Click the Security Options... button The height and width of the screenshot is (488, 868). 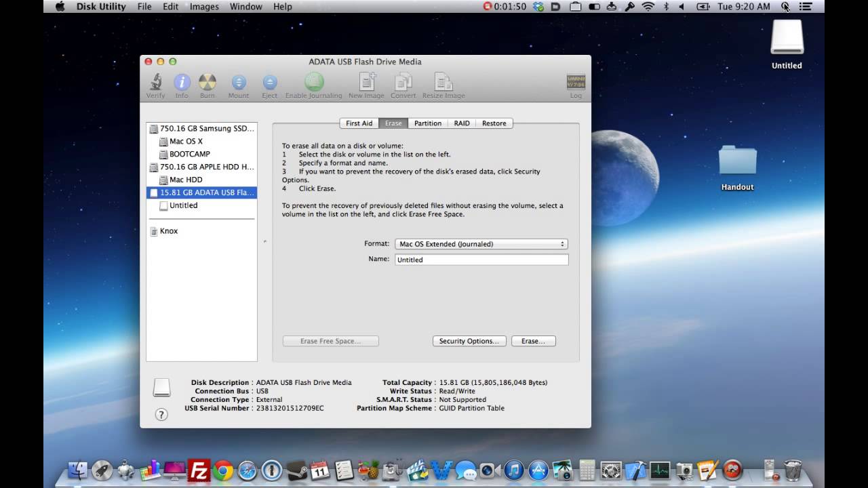(x=469, y=341)
